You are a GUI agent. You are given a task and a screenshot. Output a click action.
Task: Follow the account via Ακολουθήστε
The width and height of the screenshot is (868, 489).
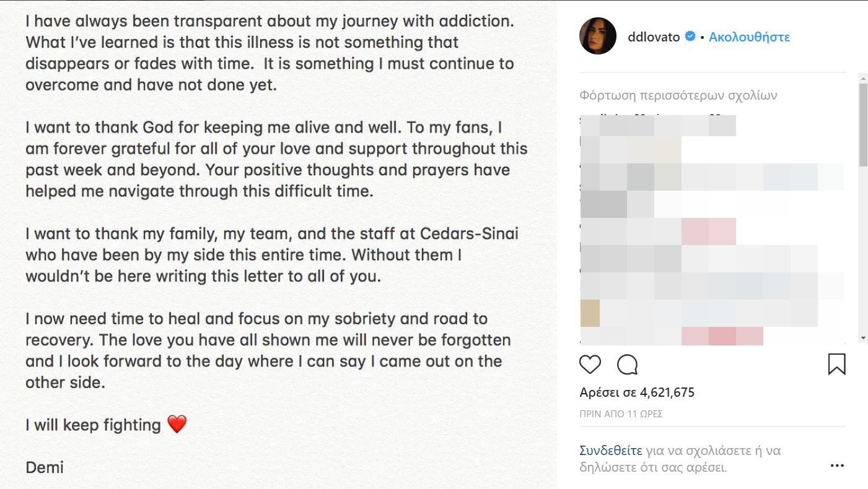pos(749,37)
